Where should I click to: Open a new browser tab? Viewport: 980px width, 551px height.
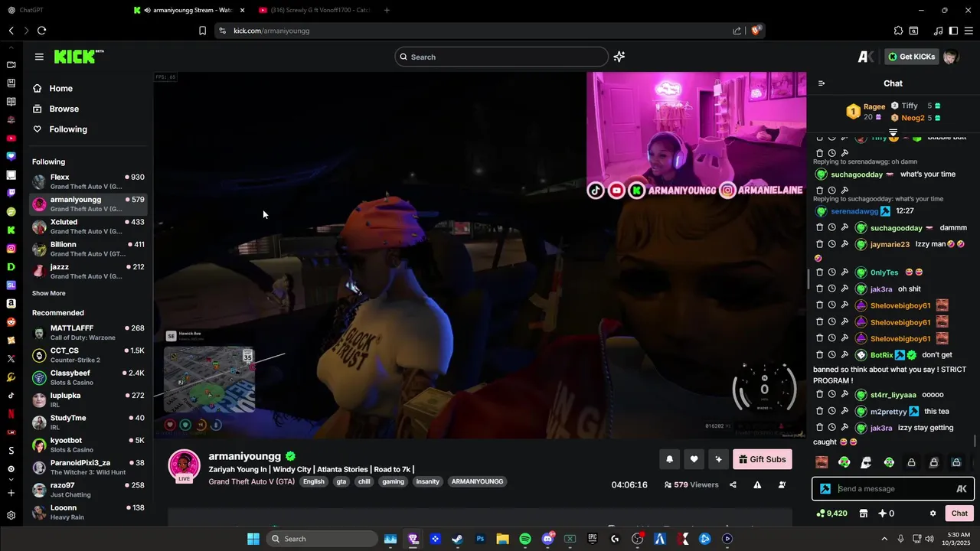(387, 10)
